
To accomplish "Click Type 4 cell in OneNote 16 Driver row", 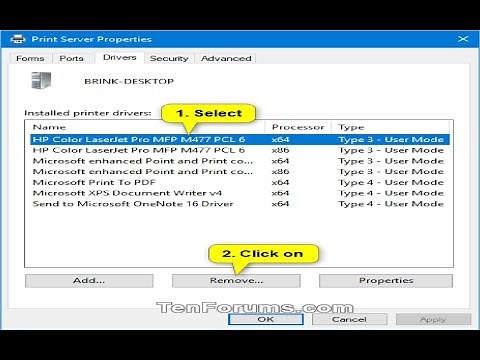I will [391, 204].
